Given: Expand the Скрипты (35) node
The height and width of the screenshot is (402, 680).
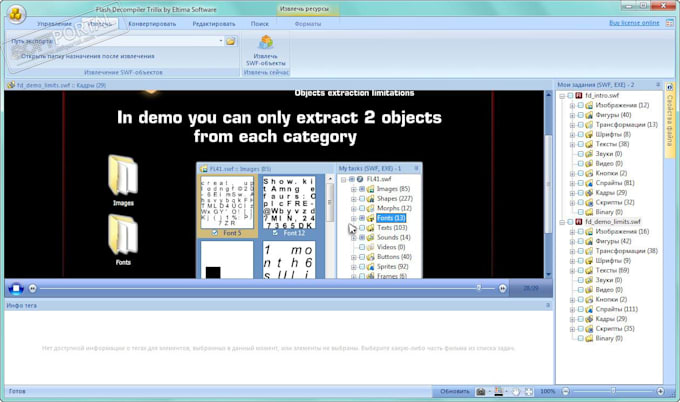Looking at the screenshot, I should point(572,329).
